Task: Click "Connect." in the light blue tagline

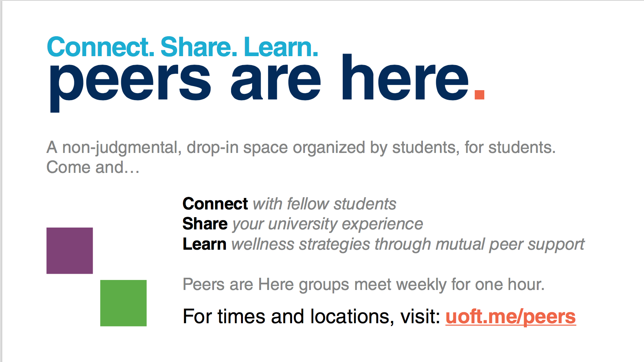Action: pyautogui.click(x=101, y=47)
